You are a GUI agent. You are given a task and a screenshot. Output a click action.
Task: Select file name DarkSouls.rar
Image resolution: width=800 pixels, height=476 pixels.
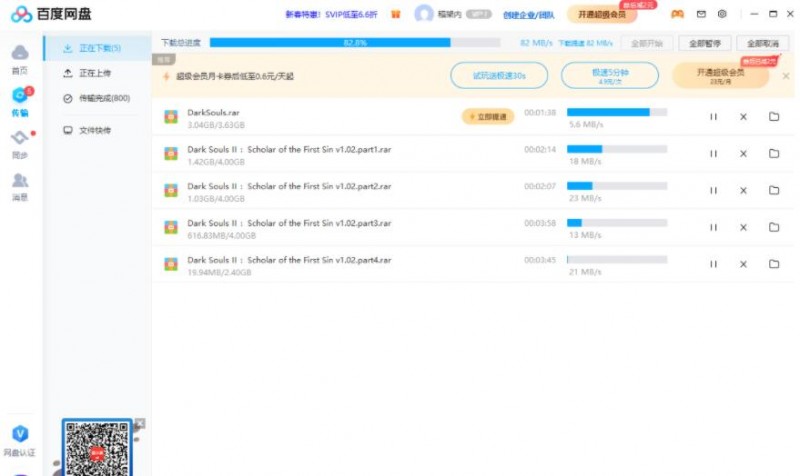[213, 113]
